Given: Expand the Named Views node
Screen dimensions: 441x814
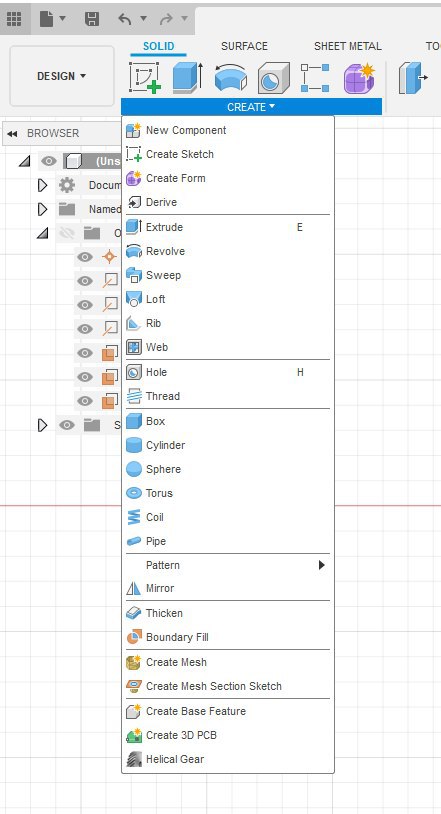Looking at the screenshot, I should (x=43, y=209).
